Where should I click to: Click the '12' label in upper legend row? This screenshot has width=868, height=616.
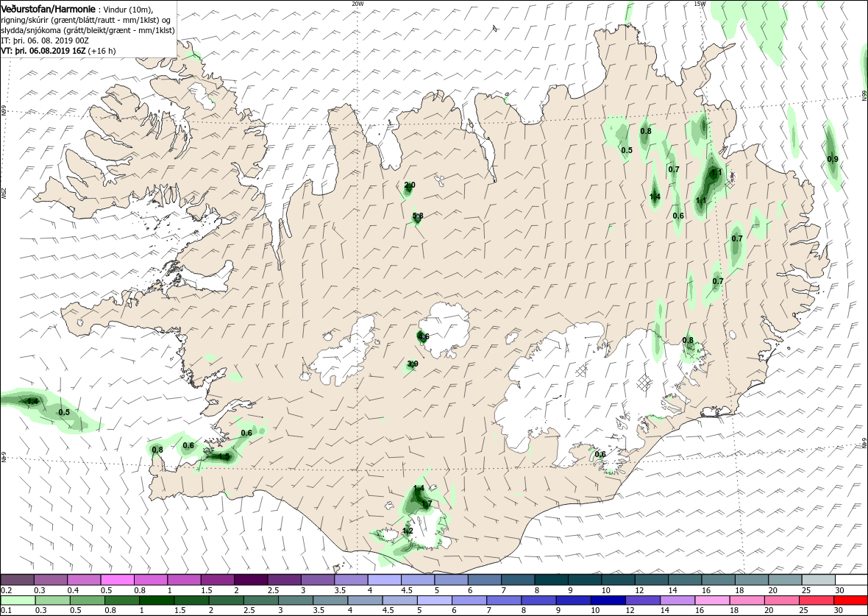coord(638,590)
